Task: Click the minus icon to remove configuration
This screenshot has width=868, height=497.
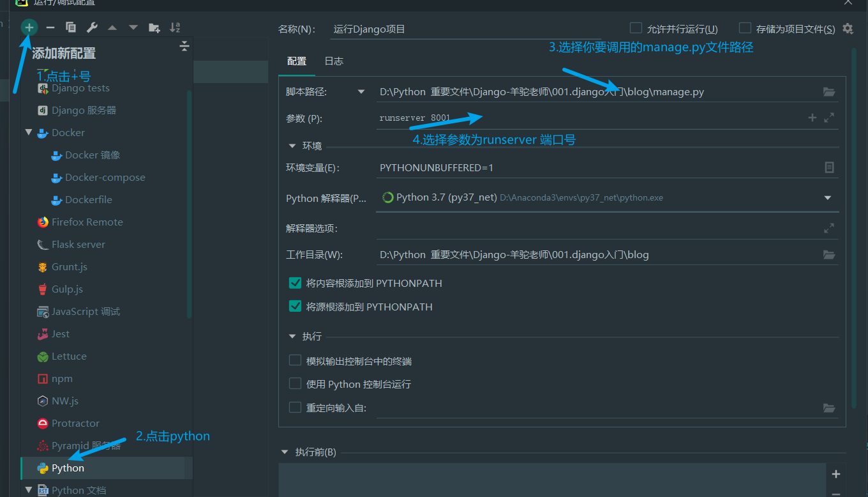Action: (x=50, y=27)
